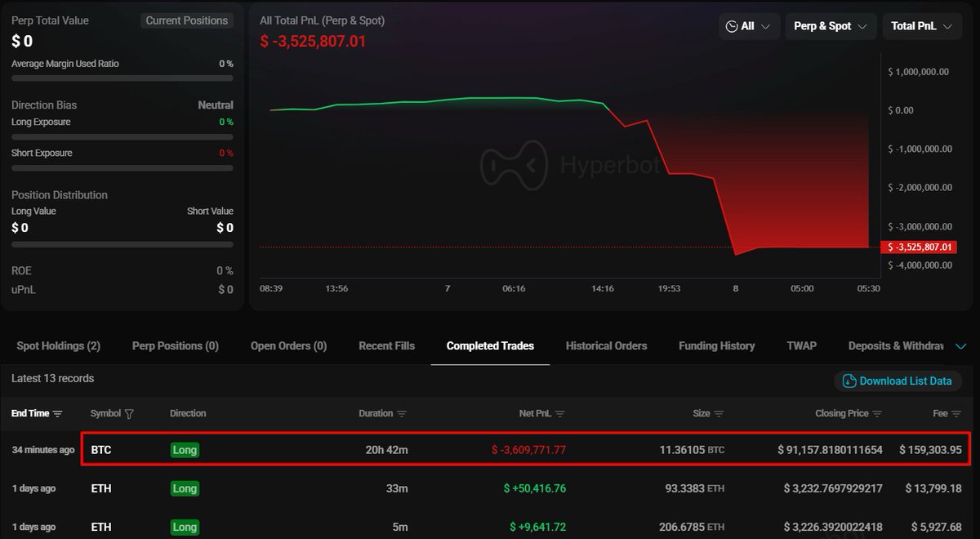
Task: Sort by Closing Price column icon
Action: tap(877, 414)
